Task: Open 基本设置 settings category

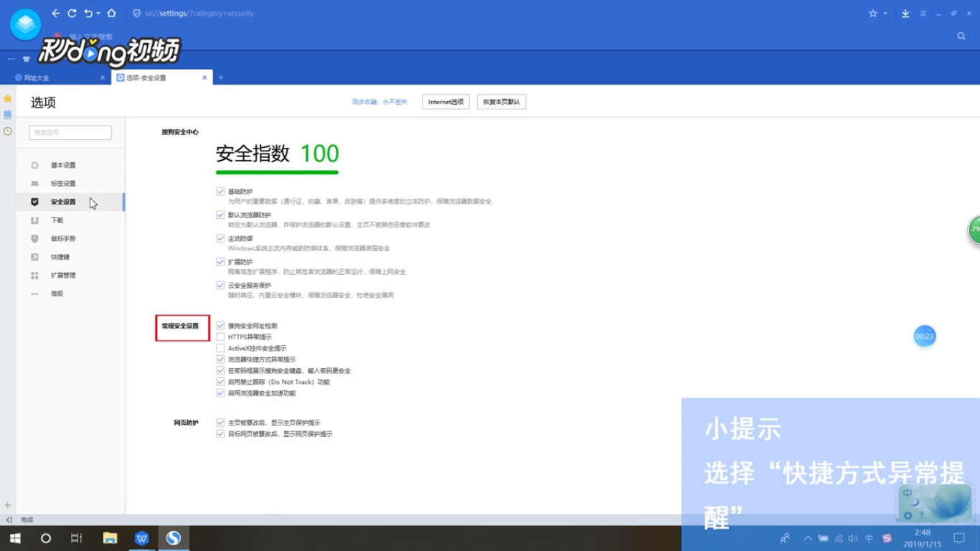Action: (x=70, y=165)
